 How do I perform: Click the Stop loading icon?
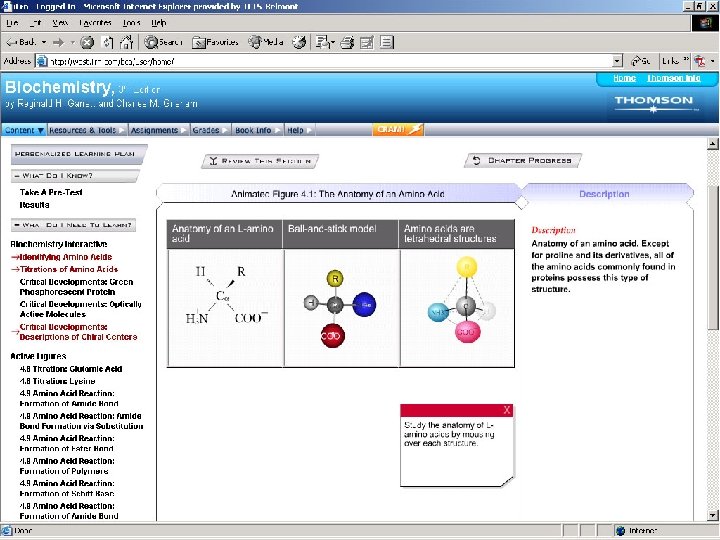coord(87,43)
